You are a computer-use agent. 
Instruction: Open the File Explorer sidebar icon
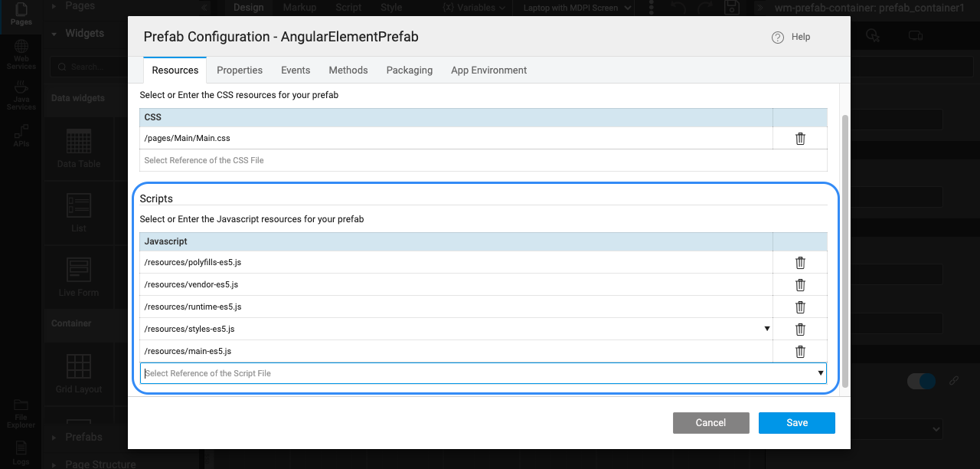(x=21, y=414)
